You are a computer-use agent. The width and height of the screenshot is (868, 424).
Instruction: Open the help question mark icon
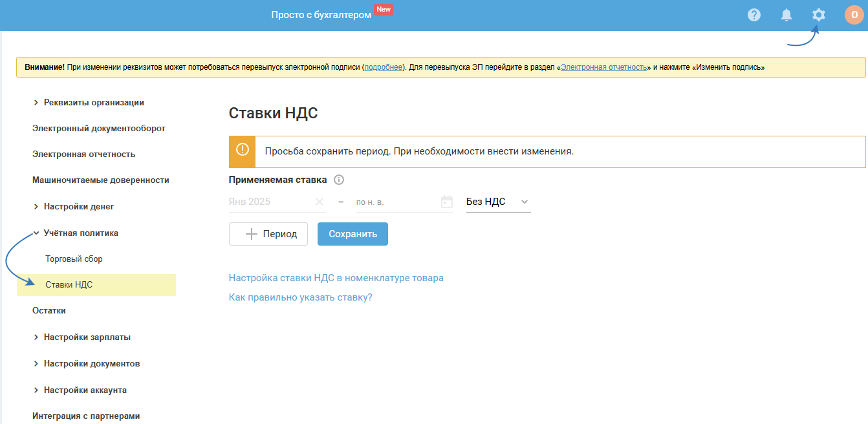coord(754,15)
